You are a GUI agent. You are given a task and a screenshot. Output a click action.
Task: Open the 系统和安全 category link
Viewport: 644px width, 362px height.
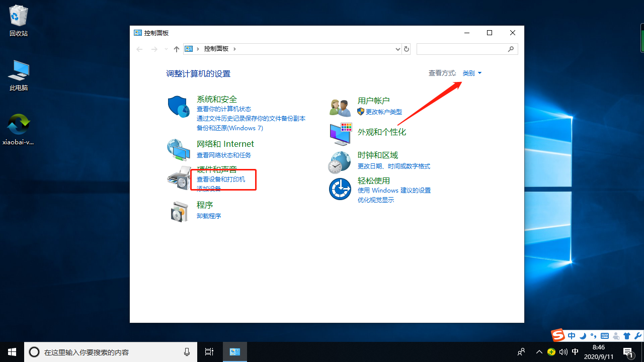[x=217, y=100]
